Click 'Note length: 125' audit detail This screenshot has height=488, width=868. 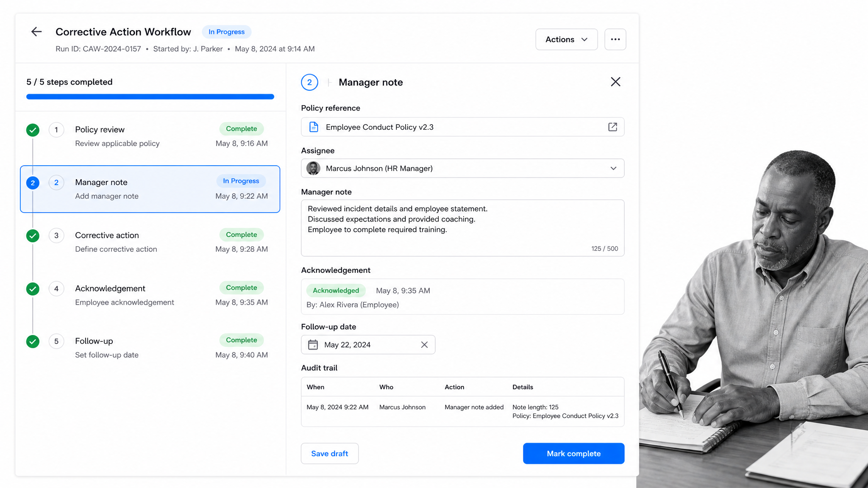point(535,407)
